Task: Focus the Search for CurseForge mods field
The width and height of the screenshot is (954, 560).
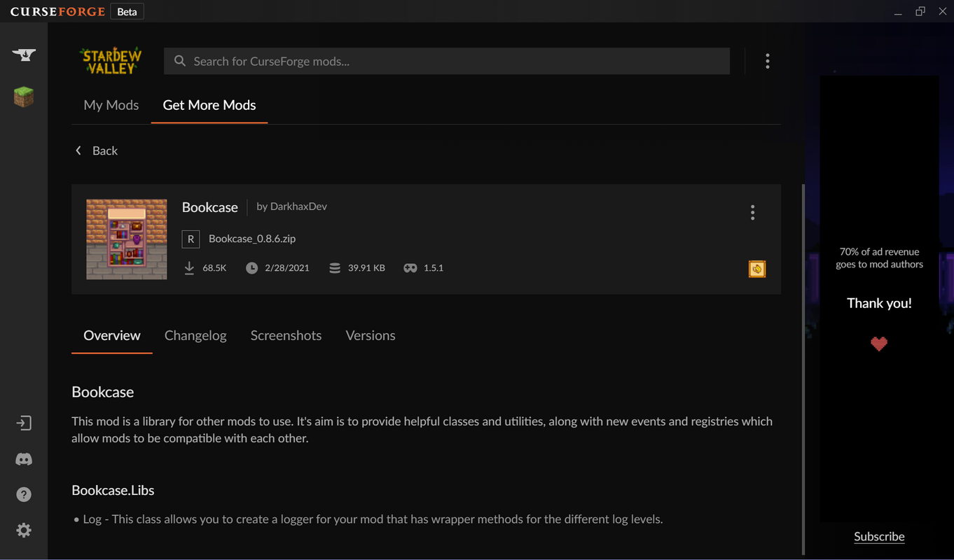Action: coord(447,61)
